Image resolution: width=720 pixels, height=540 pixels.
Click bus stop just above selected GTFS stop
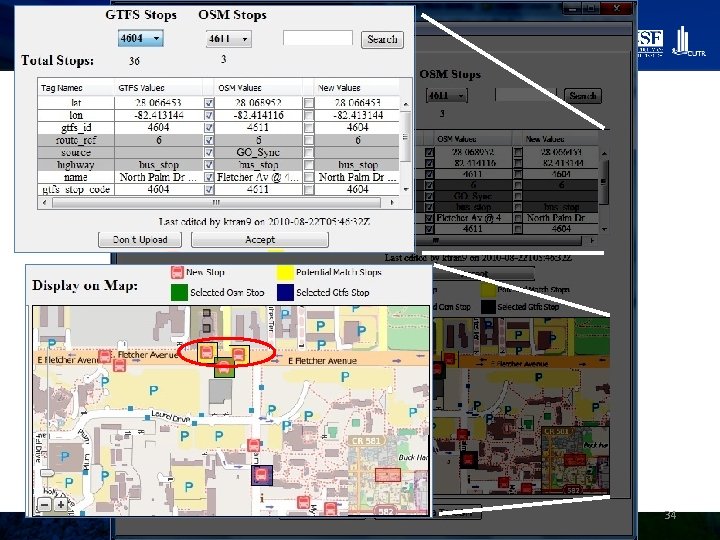tap(253, 445)
